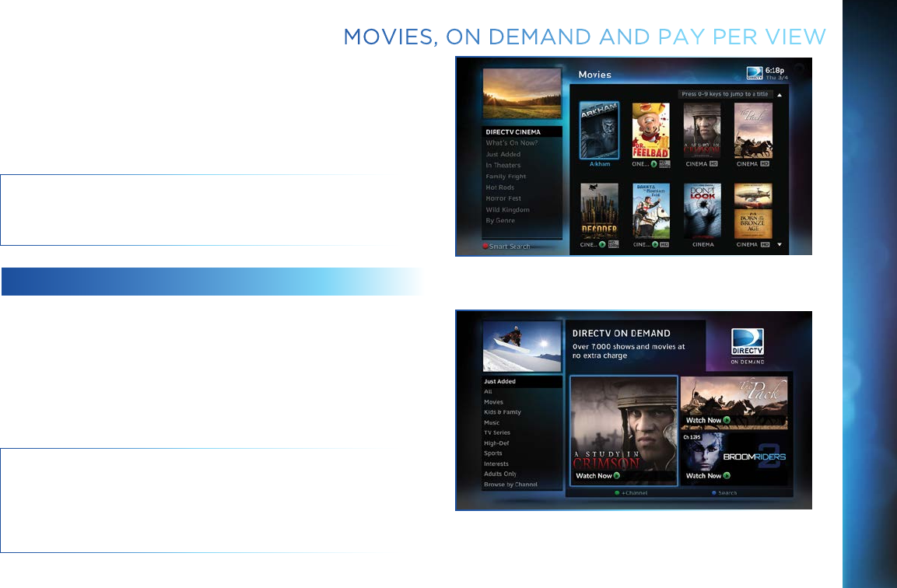The image size is (897, 588).
Task: Click the Movies screen title
Action: coord(595,75)
